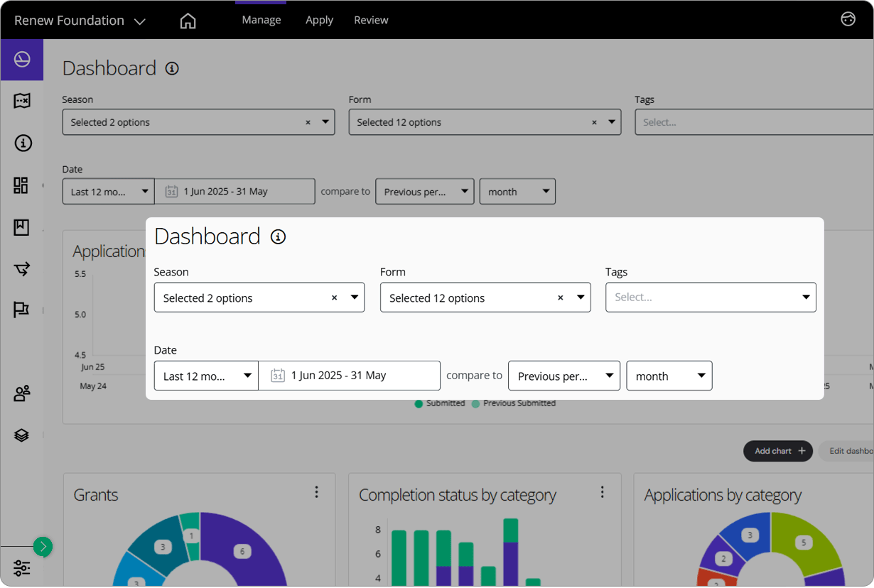
Task: Open the Renew Foundation organisation dropdown
Action: tap(80, 21)
